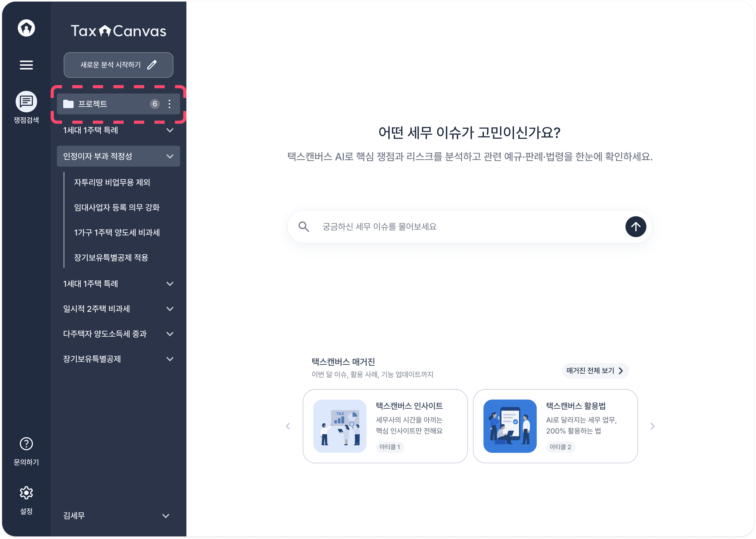The height and width of the screenshot is (539, 756).
Task: Show next magazine card with right arrow
Action: click(x=652, y=426)
